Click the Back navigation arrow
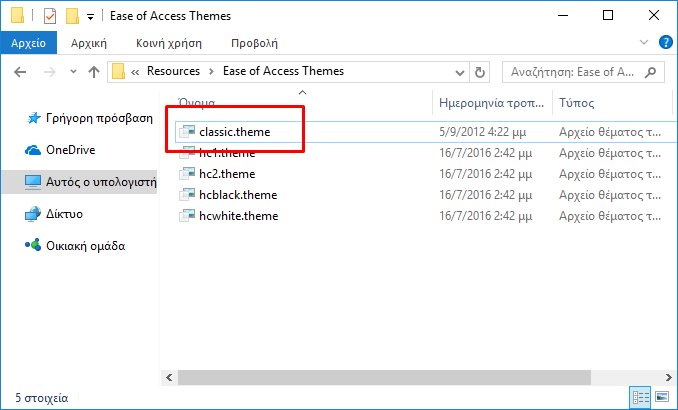 click(x=20, y=72)
